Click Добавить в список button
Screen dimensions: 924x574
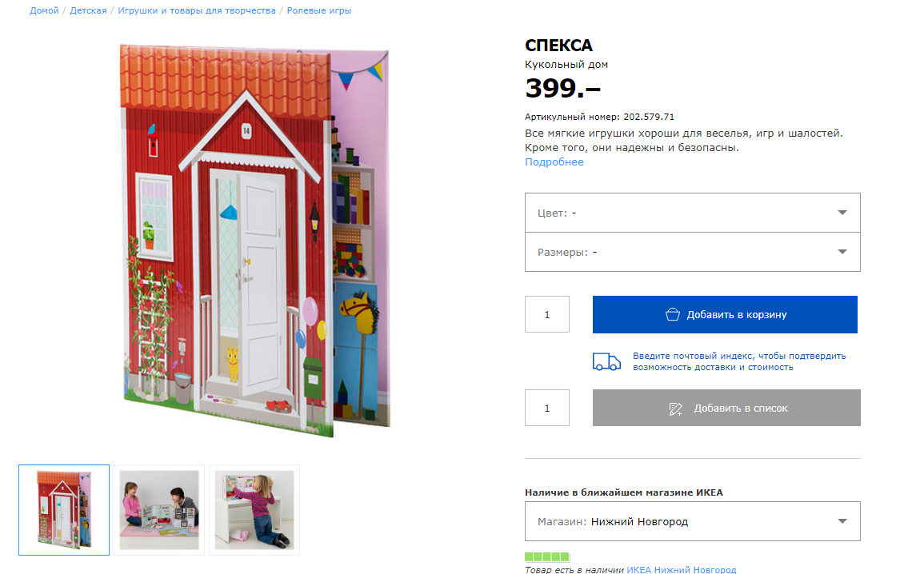pyautogui.click(x=726, y=408)
